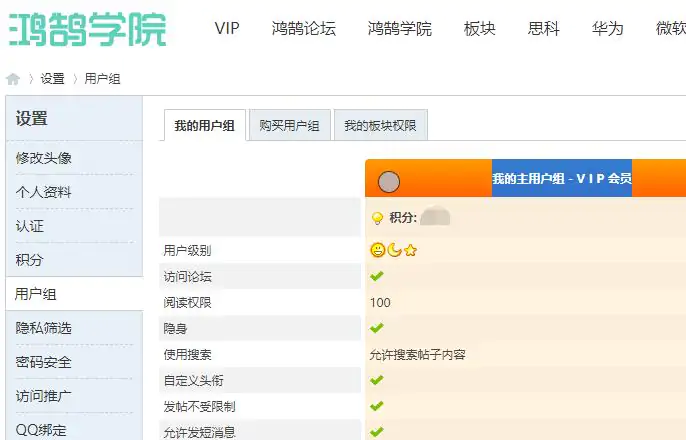Click the 积分: label in the table
Image resolution: width=686 pixels, height=440 pixels.
[x=403, y=217]
